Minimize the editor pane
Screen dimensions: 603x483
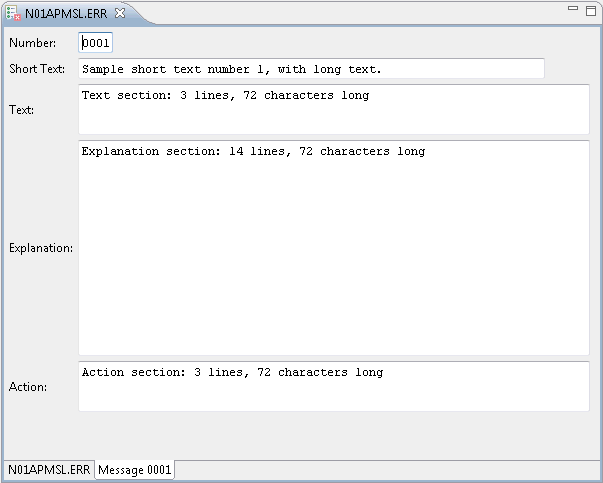[573, 8]
